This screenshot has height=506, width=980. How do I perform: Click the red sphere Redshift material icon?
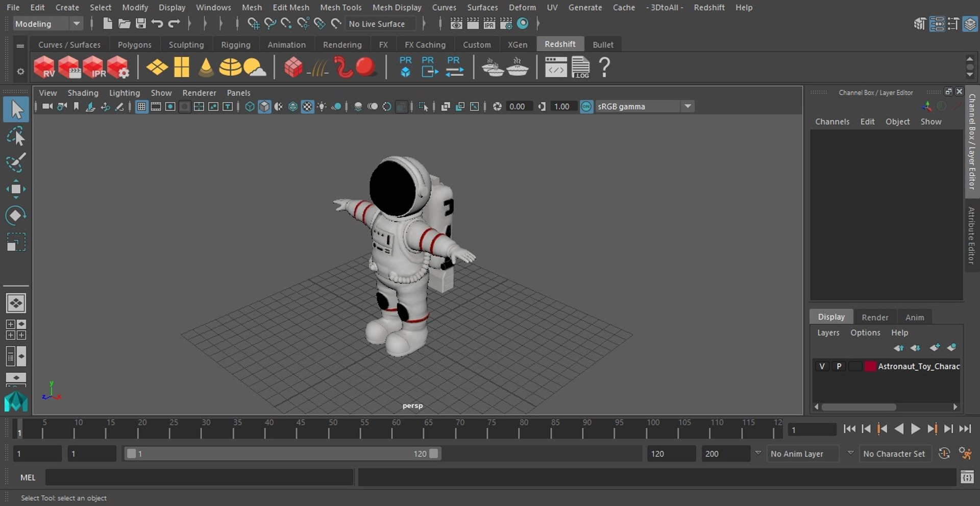pyautogui.click(x=365, y=67)
